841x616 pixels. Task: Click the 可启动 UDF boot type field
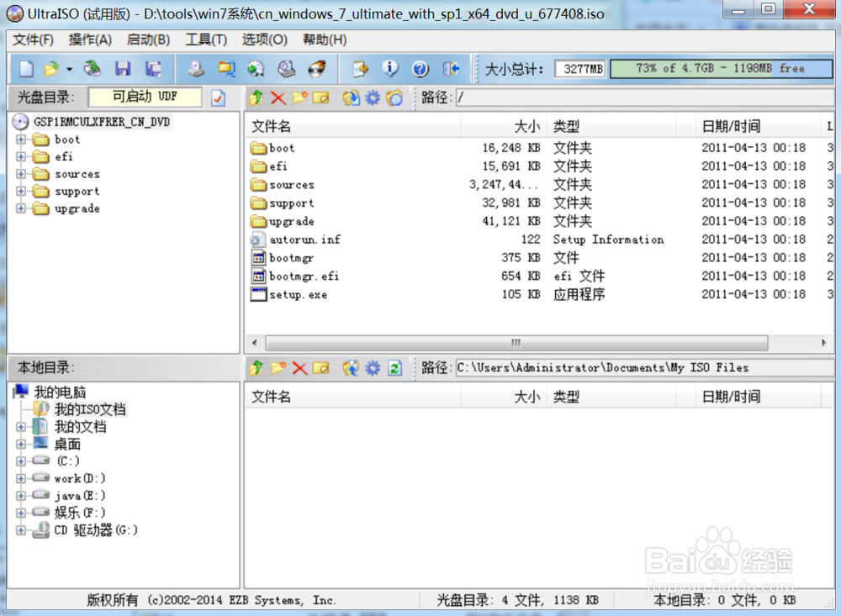click(145, 97)
